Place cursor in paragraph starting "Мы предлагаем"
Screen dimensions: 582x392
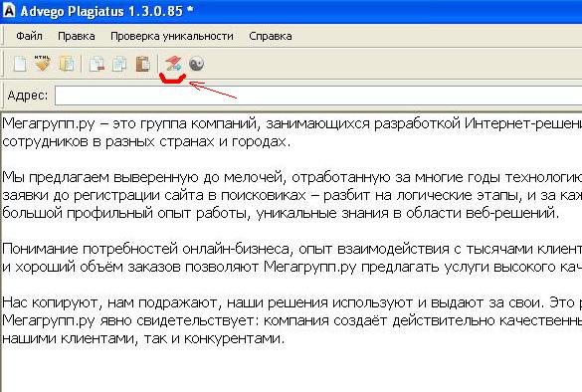pos(292,195)
